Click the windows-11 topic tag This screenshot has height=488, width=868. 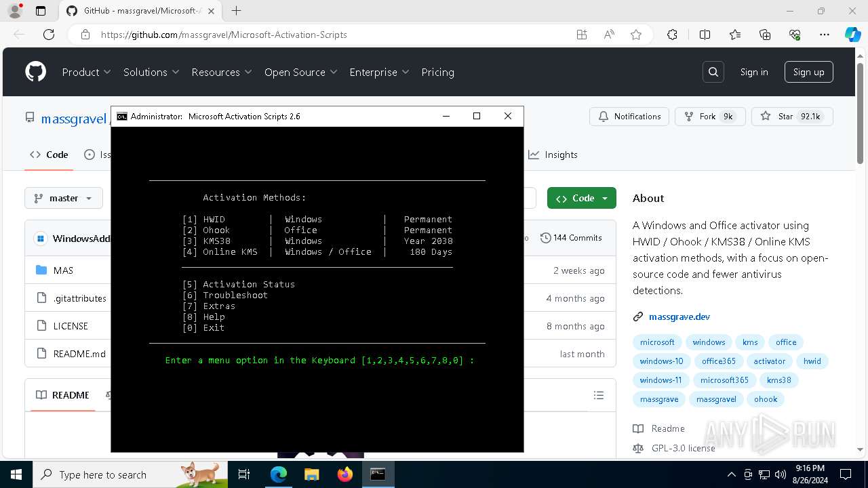pos(660,380)
